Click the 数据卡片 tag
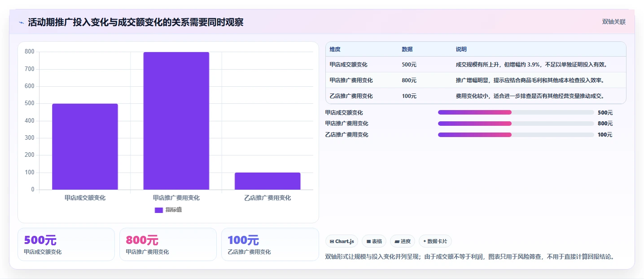The height and width of the screenshot is (279, 644). (435, 241)
